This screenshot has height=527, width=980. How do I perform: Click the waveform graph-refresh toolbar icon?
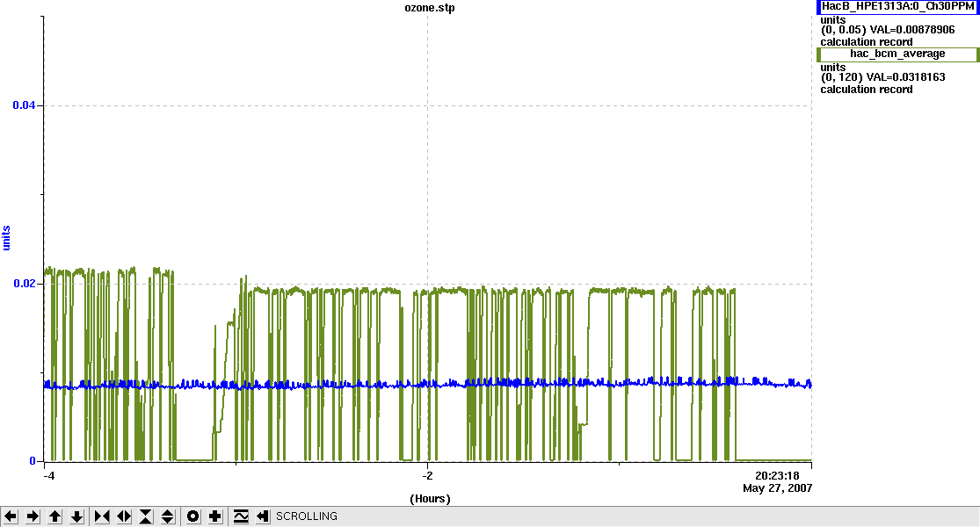[x=241, y=516]
